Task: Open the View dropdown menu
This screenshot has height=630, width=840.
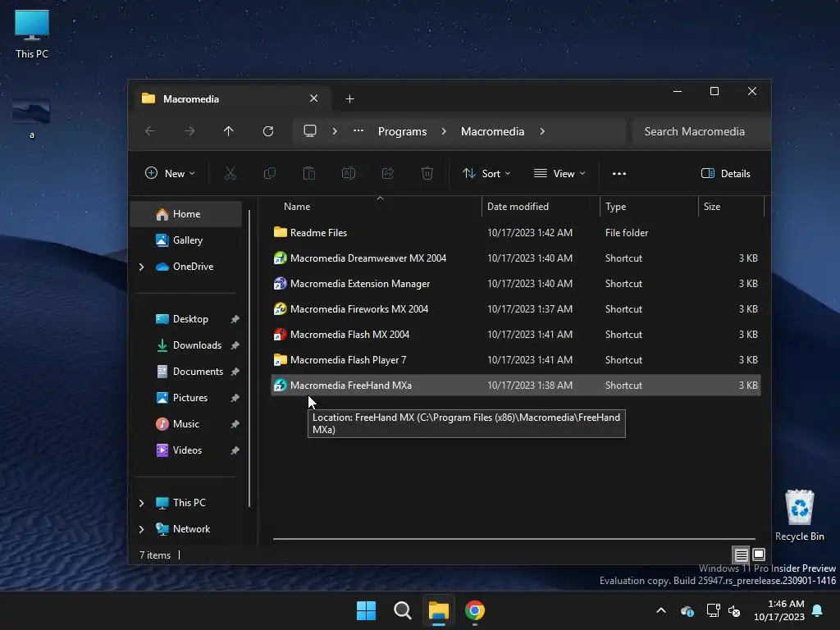Action: click(x=559, y=174)
